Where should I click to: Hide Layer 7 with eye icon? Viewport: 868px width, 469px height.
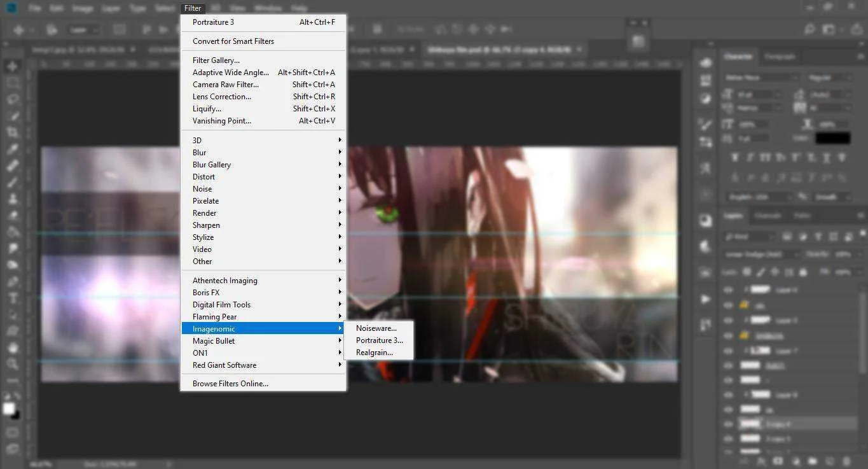(728, 351)
